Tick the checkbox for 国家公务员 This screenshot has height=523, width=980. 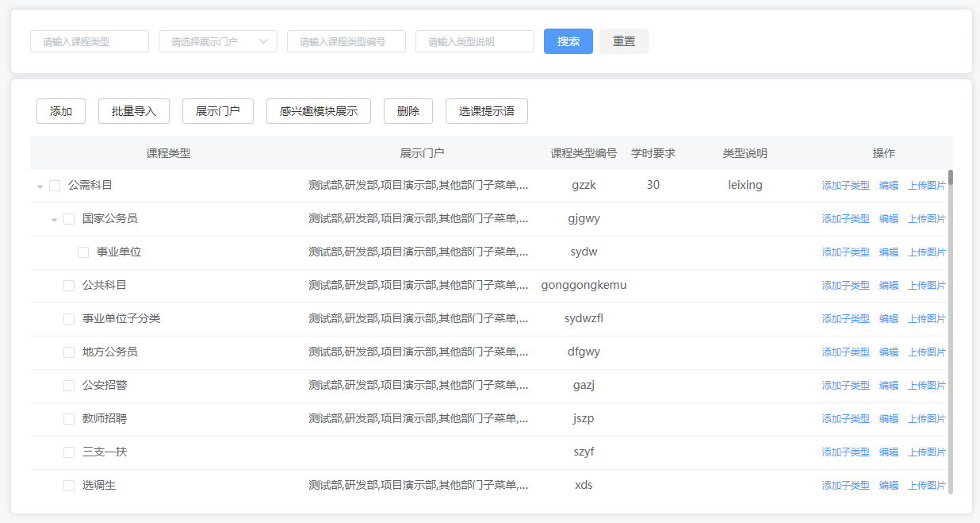click(x=69, y=219)
